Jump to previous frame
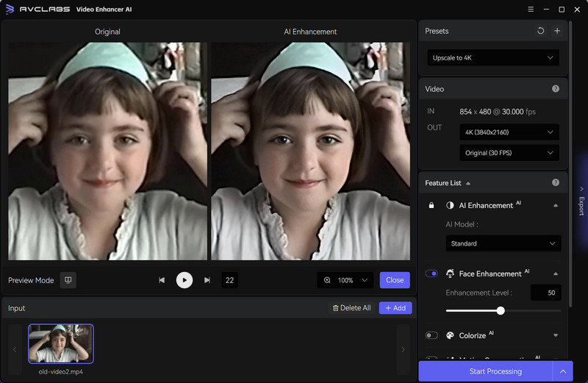This screenshot has width=588, height=383. [x=162, y=280]
